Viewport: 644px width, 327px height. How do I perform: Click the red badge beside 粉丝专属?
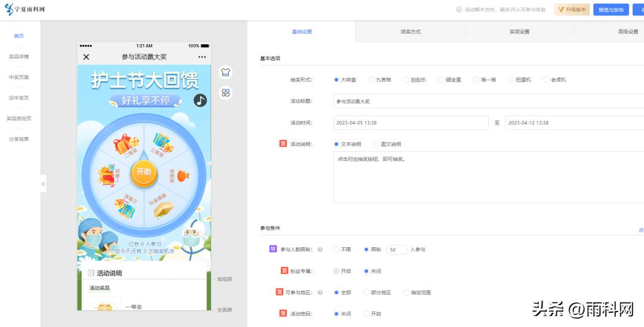[284, 270]
